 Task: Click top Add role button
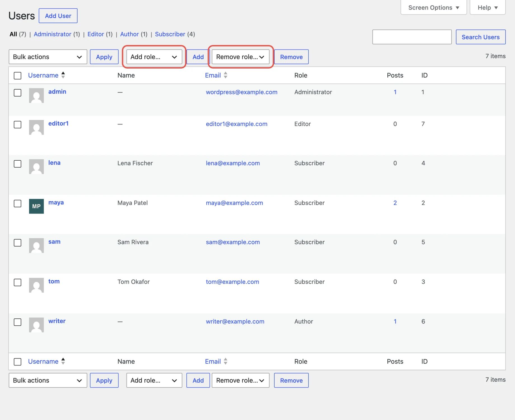[198, 57]
